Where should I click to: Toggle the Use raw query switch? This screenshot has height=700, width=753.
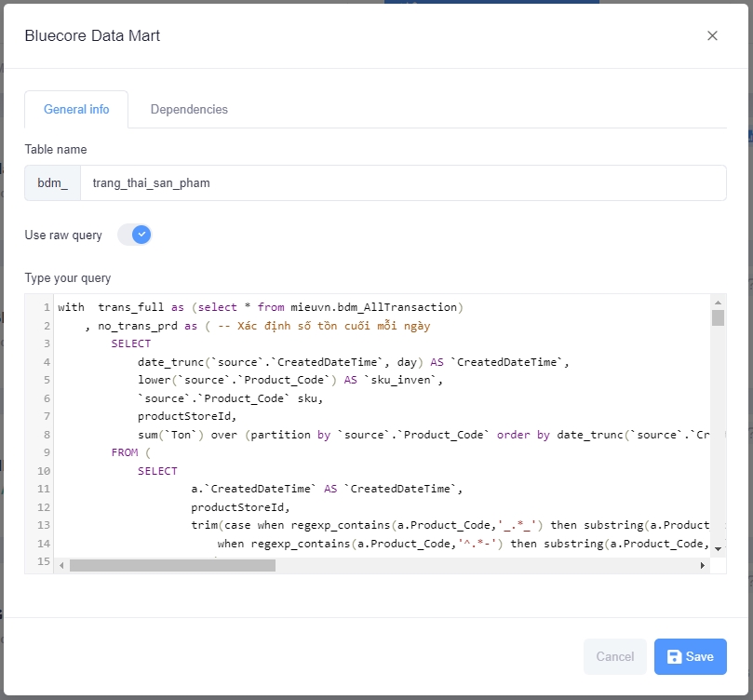point(134,235)
